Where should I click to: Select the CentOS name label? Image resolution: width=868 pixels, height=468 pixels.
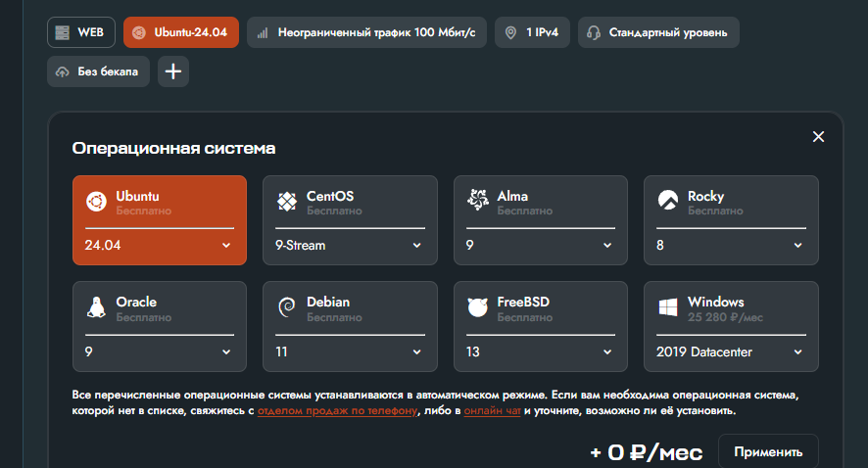(x=330, y=197)
